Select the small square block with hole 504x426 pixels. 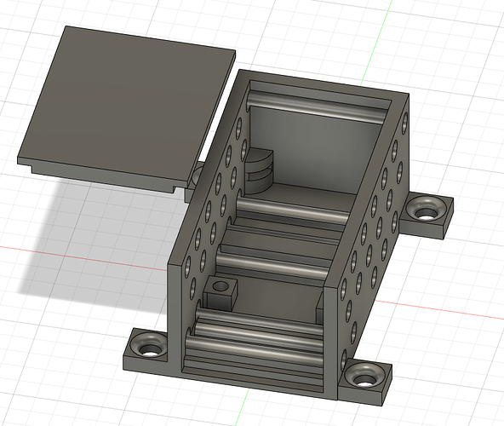pyautogui.click(x=220, y=293)
